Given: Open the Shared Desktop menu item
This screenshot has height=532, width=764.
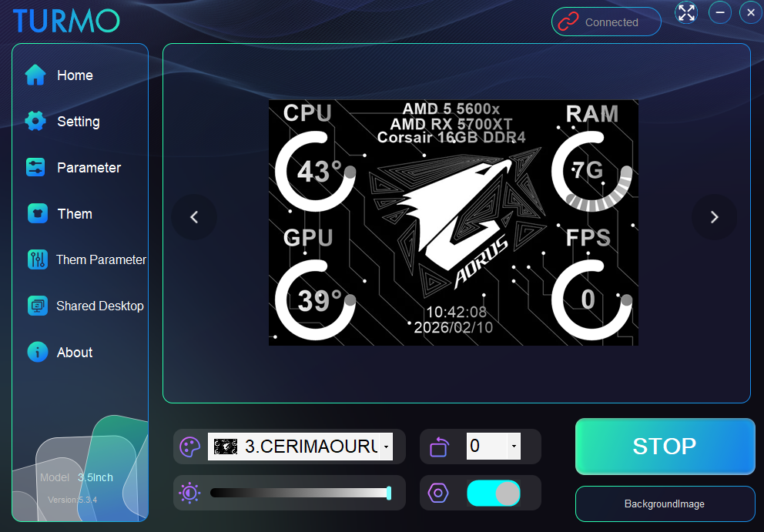Looking at the screenshot, I should click(99, 306).
